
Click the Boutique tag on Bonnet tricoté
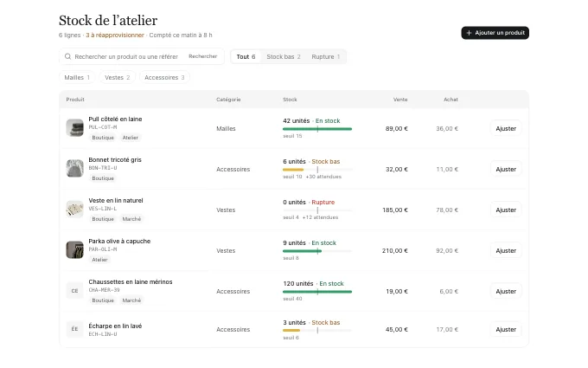tap(103, 178)
